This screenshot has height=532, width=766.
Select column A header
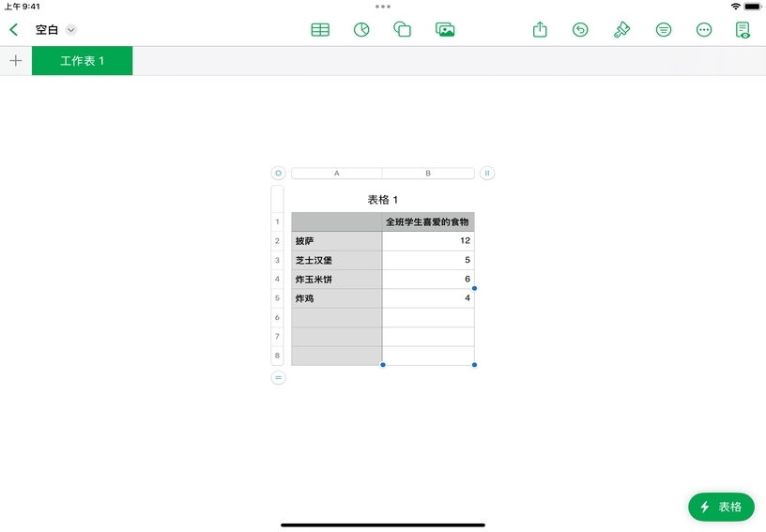pos(337,174)
